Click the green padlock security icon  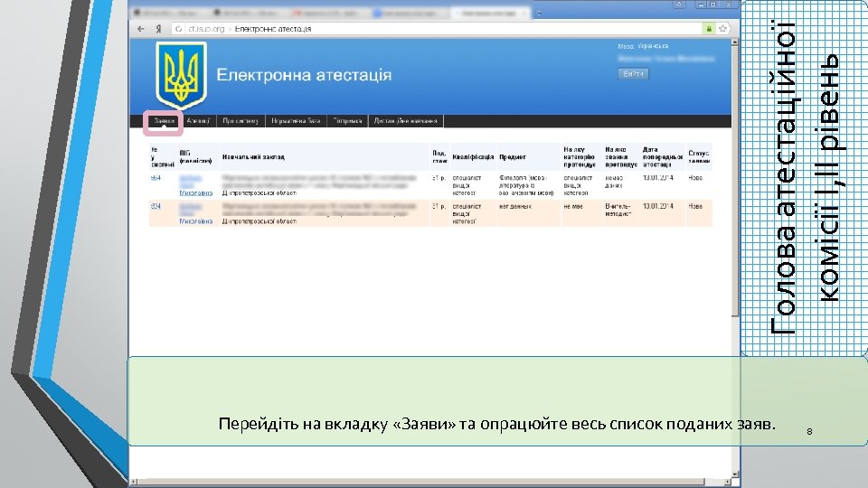click(709, 29)
